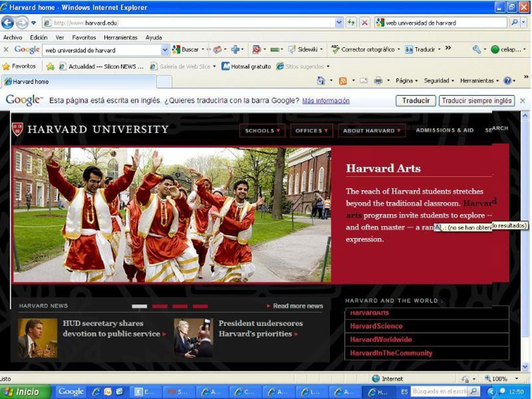Click the Favoritos star button
Screen dimensions: 532x399
tap(19, 66)
